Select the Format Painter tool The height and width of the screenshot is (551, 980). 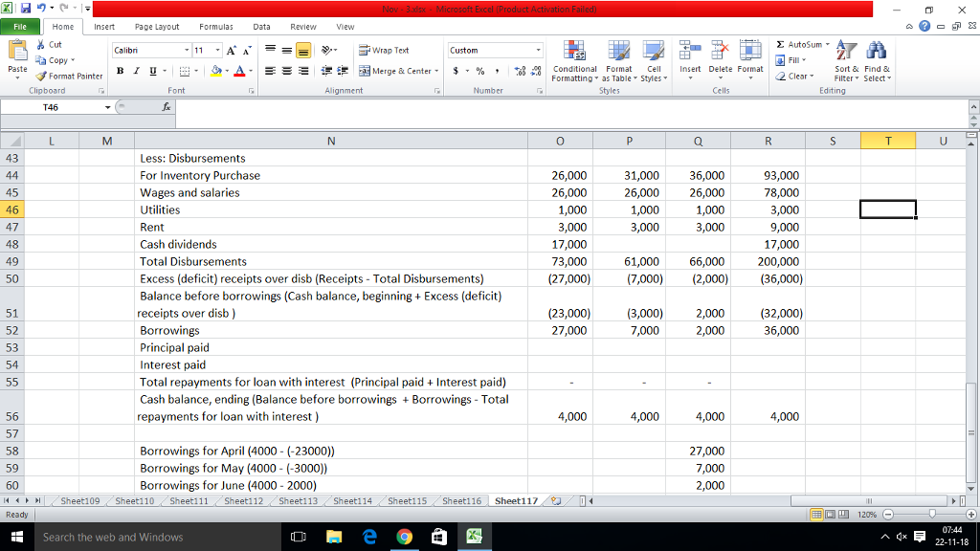coord(68,77)
